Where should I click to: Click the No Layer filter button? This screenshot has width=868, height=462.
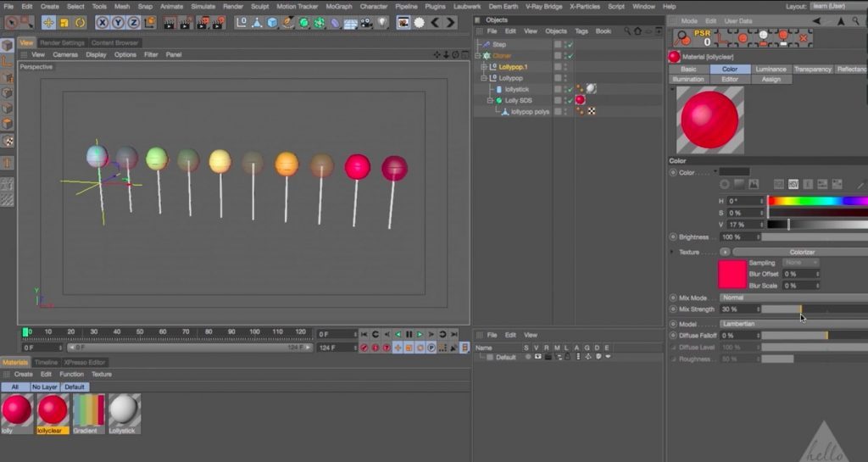44,387
